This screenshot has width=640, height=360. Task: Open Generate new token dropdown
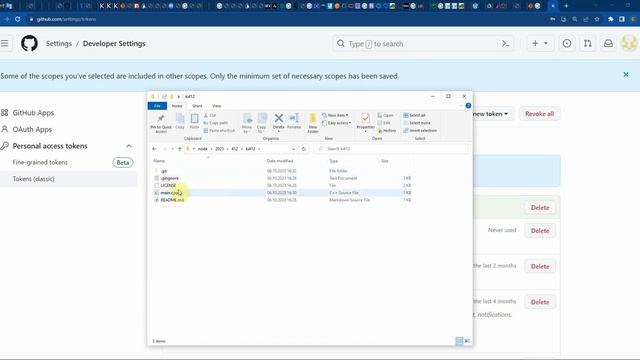tap(490, 114)
